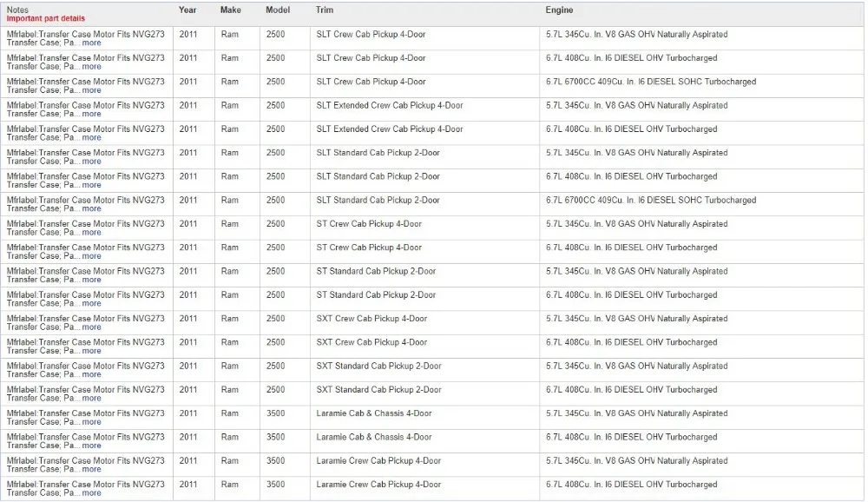Show more notes for ST Crew Cab 6.7L row
The image size is (868, 502).
click(x=91, y=256)
